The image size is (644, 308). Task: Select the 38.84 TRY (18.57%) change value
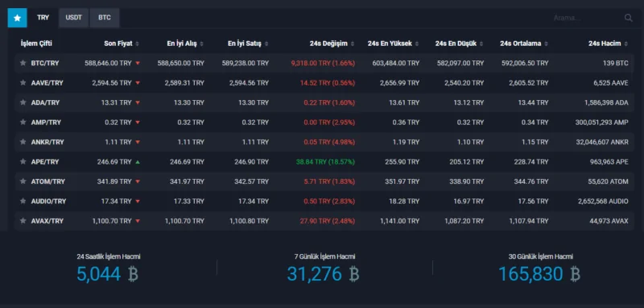click(x=325, y=162)
